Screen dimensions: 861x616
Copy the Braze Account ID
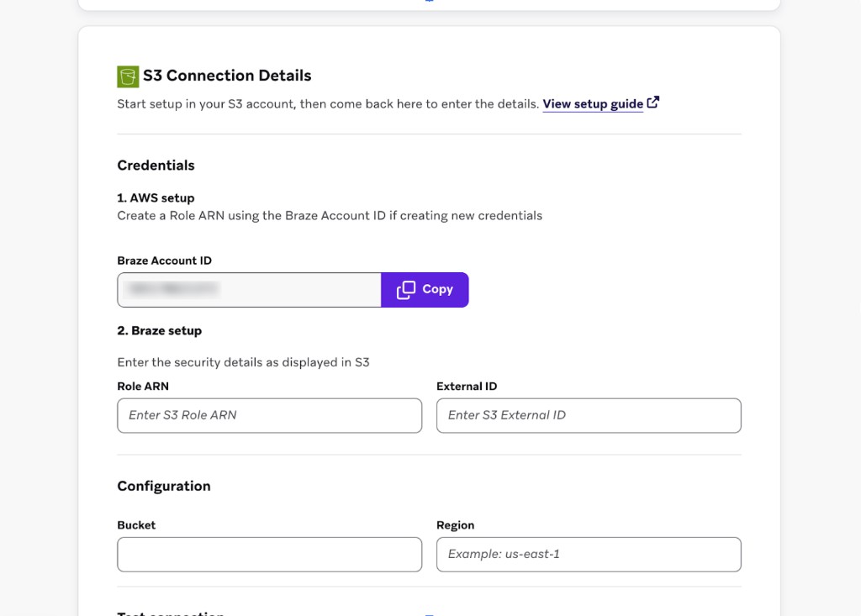click(425, 289)
